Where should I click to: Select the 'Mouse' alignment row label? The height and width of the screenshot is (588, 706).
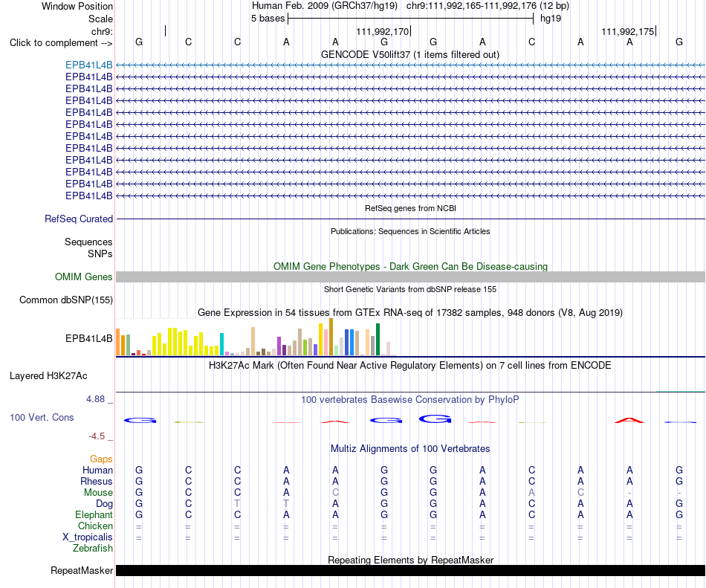(x=98, y=493)
